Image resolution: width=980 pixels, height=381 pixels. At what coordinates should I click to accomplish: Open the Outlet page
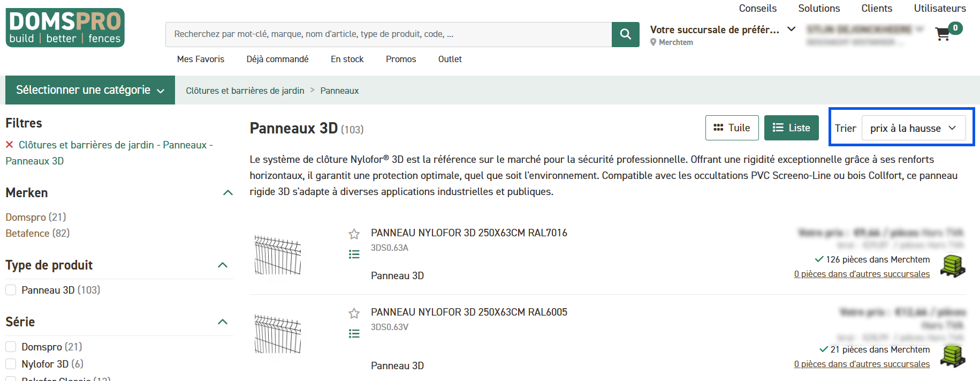(x=450, y=59)
